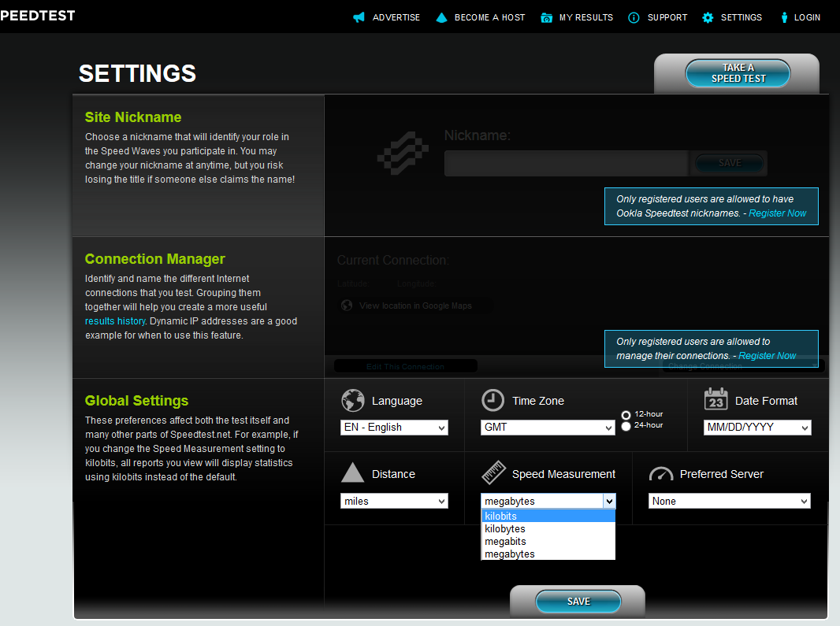Click the Date Format calendar icon
The height and width of the screenshot is (626, 840).
coord(715,399)
